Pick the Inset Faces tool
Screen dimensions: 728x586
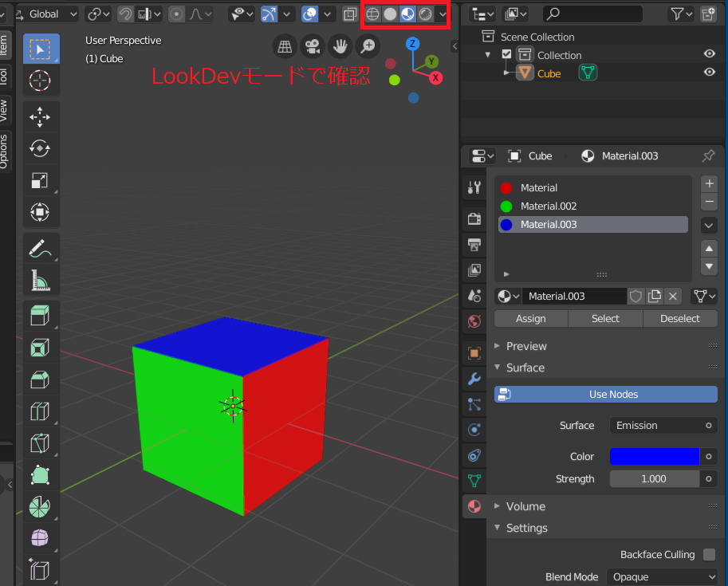pos(40,348)
